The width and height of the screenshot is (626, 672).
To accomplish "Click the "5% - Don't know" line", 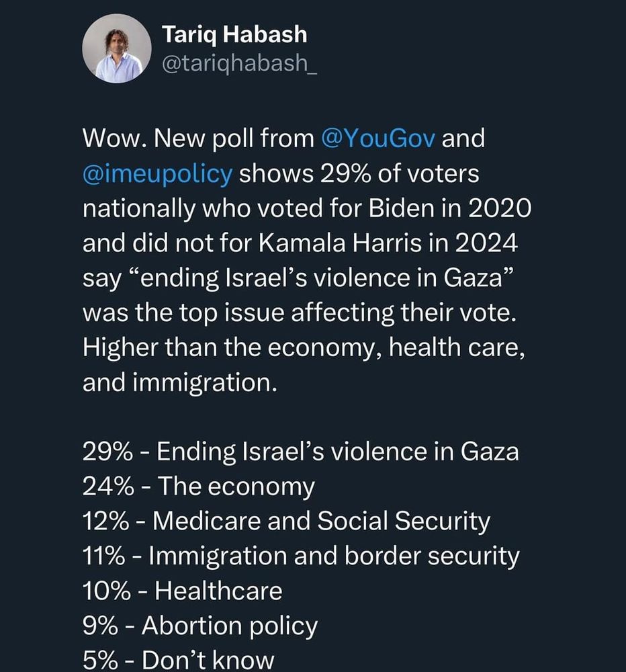I will 178,661.
